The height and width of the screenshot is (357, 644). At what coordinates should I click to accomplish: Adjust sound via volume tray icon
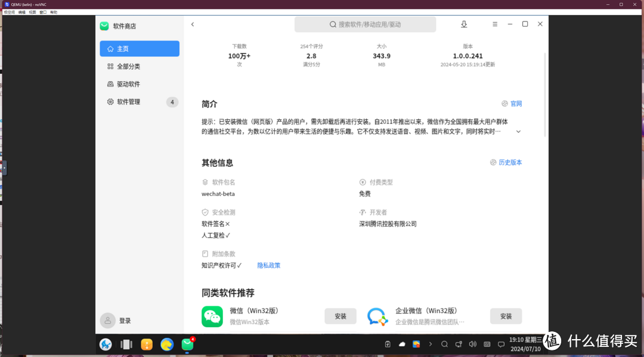(472, 344)
